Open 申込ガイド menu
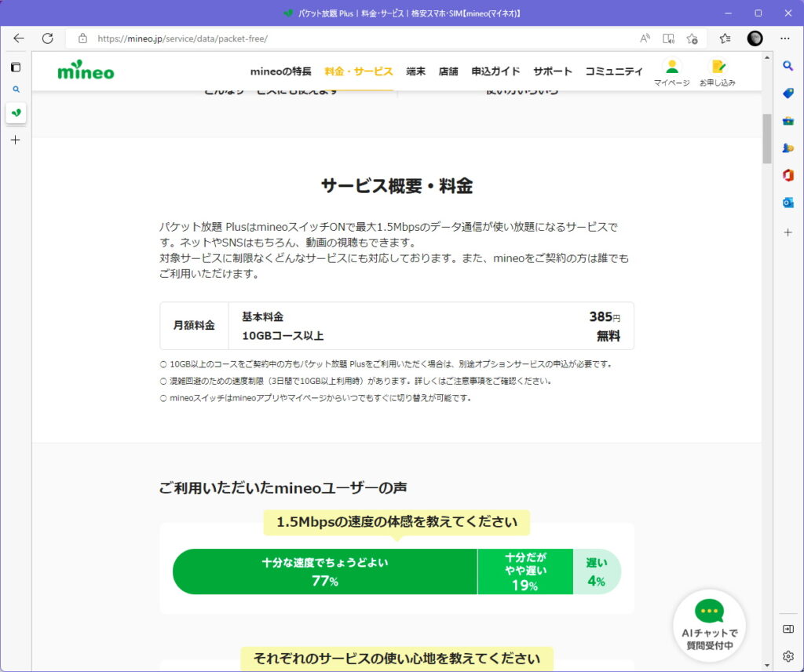804x672 pixels. [496, 71]
